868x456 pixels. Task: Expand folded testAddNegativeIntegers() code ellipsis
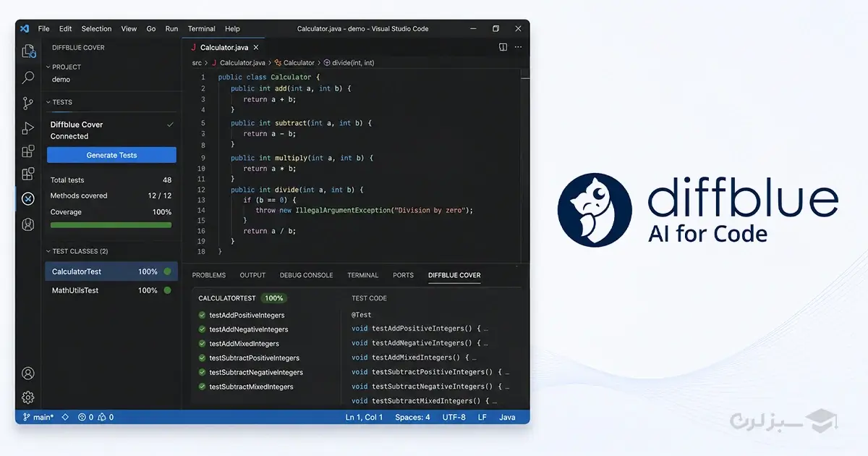[x=485, y=343]
